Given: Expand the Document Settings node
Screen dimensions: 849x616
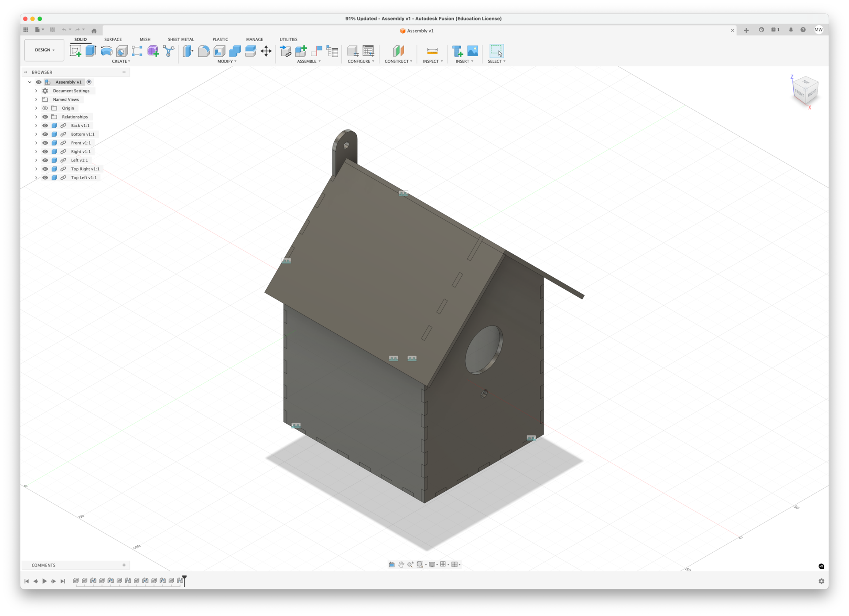Looking at the screenshot, I should pos(36,91).
